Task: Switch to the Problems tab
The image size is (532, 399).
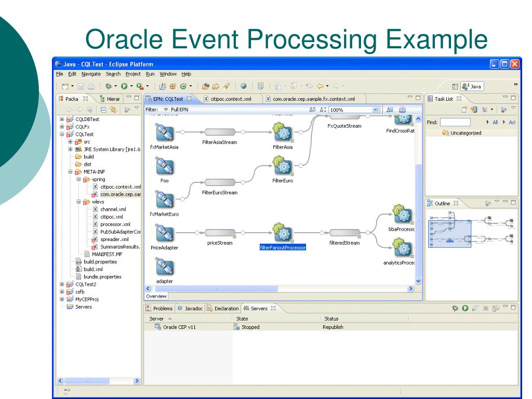Action: click(x=159, y=309)
